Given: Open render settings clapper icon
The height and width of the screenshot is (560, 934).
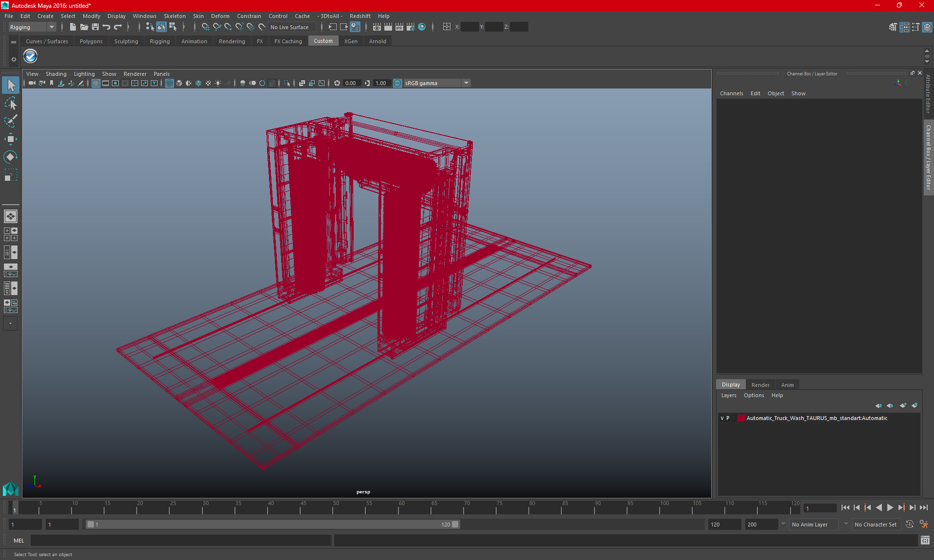Looking at the screenshot, I should [411, 27].
